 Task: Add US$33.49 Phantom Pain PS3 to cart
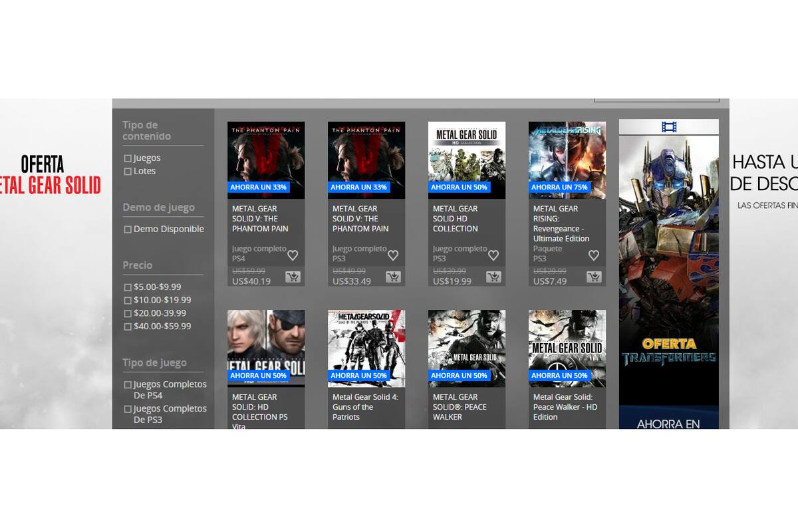click(393, 277)
